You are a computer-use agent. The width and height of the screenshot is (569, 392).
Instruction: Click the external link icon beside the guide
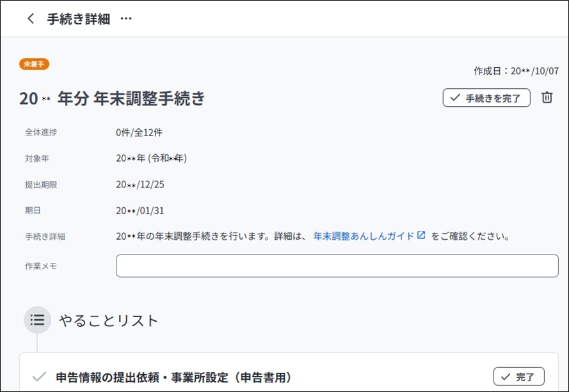point(421,235)
